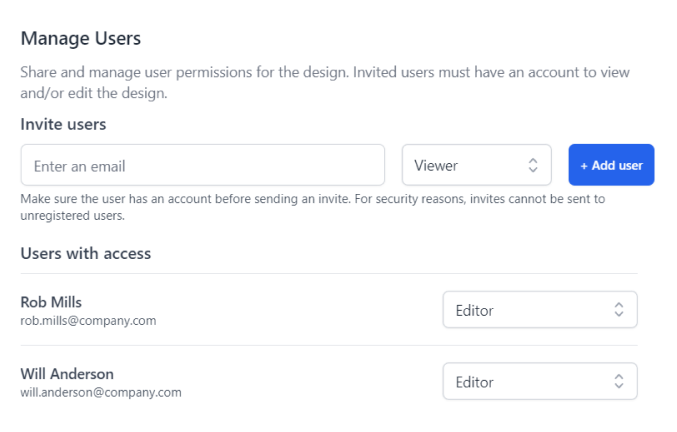Click the up-down chevron icon beside Viewer

pyautogui.click(x=533, y=165)
